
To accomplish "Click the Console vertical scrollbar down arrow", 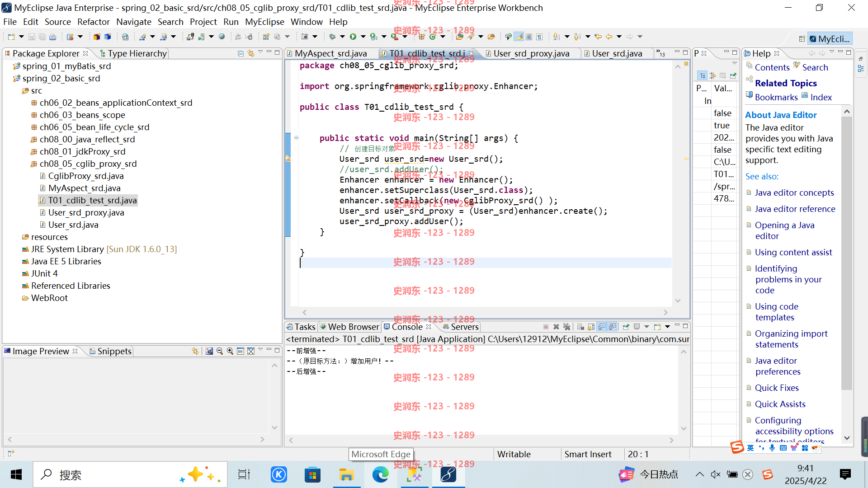I will tap(684, 428).
